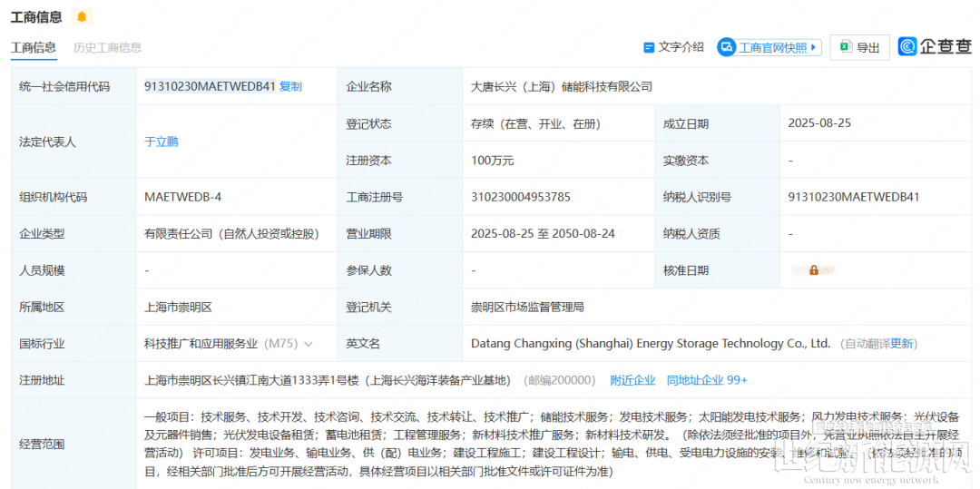Click the 企查查 logo
The image size is (980, 489).
(x=935, y=46)
